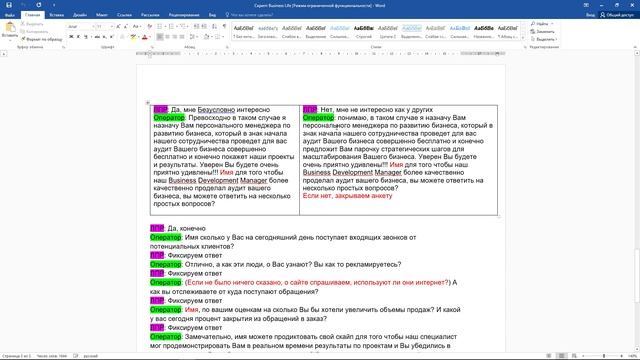Image resolution: width=640 pixels, height=360 pixels.
Task: Increase paragraph indent icon
Action: (x=204, y=27)
